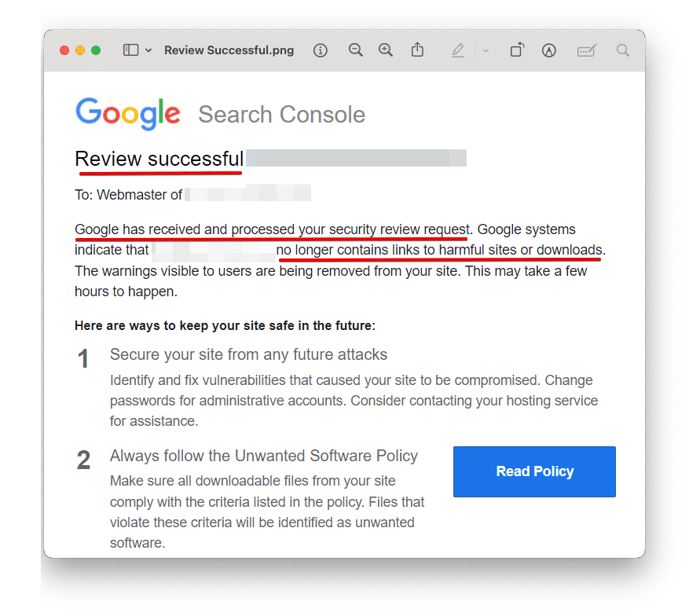The height and width of the screenshot is (616, 689).
Task: Zoom out of the image
Action: pos(356,50)
